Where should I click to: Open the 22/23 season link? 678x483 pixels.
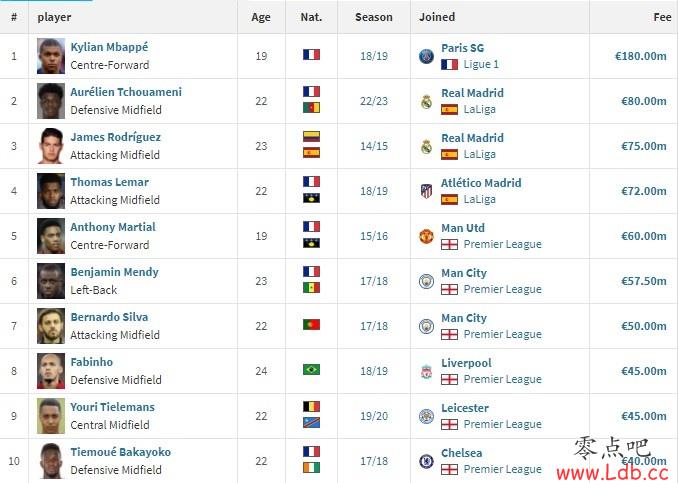[x=374, y=101]
